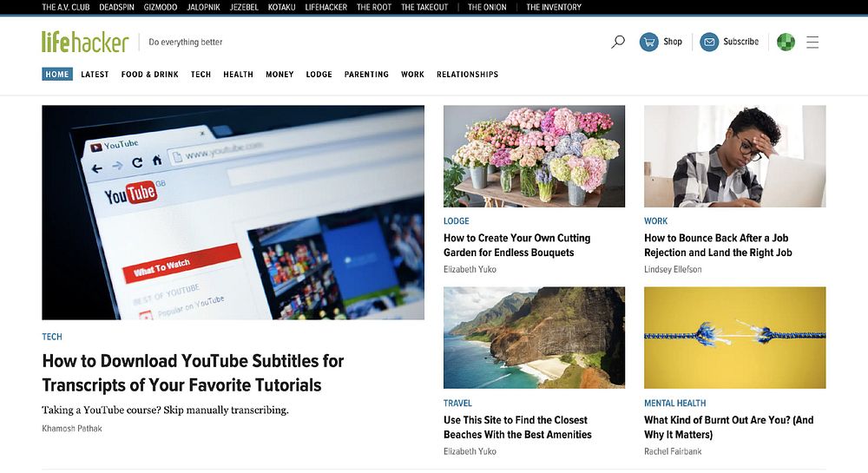This screenshot has width=868, height=473.
Task: Visit THE A.V. CLUB site
Action: (x=66, y=7)
